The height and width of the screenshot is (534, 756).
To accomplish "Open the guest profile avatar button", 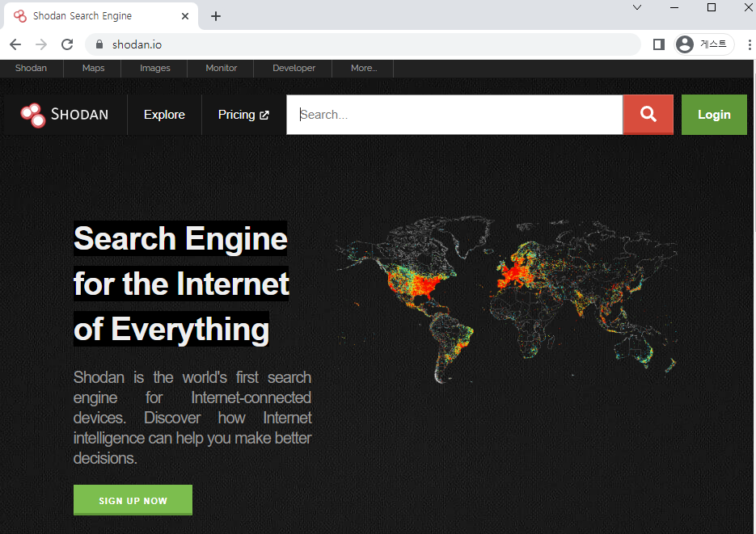I will (x=703, y=44).
